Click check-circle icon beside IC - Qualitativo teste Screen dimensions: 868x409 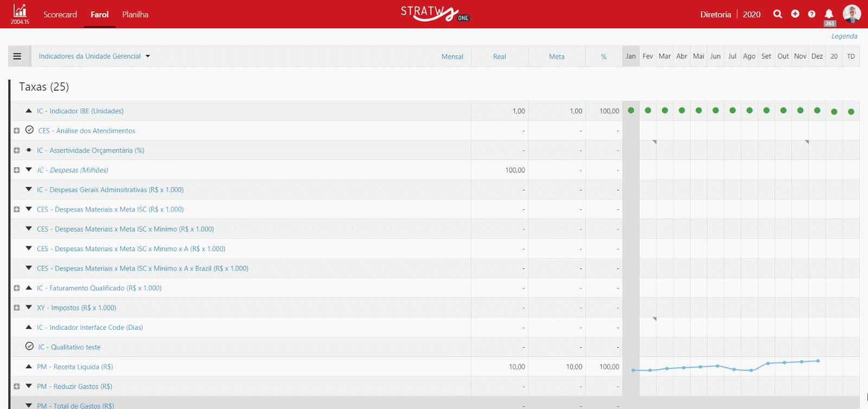point(29,346)
